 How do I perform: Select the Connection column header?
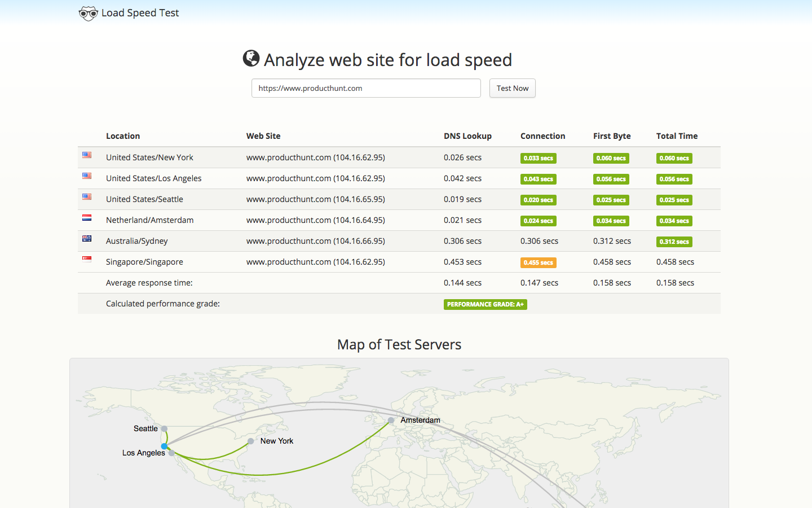point(542,136)
